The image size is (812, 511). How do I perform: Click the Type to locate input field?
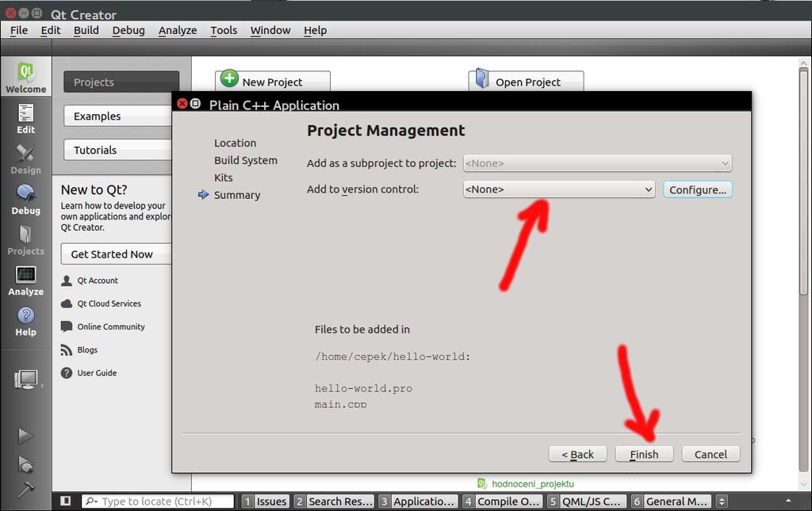[158, 501]
